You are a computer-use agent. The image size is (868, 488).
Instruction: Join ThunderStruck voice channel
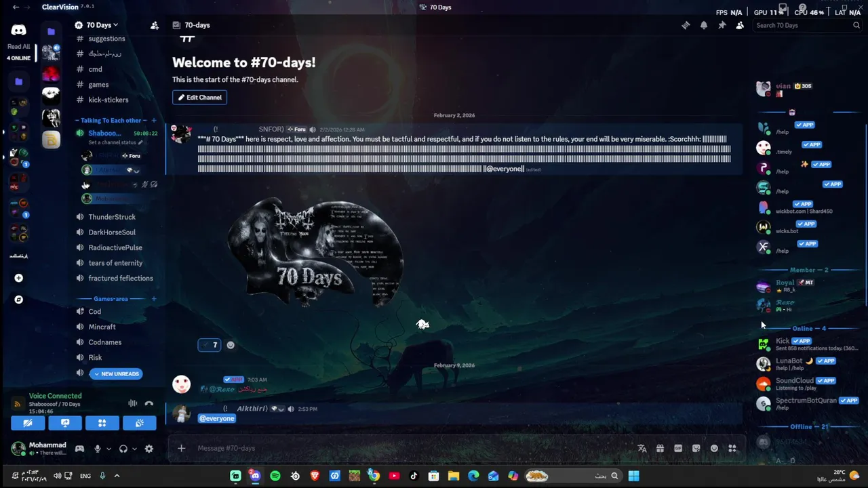(112, 217)
